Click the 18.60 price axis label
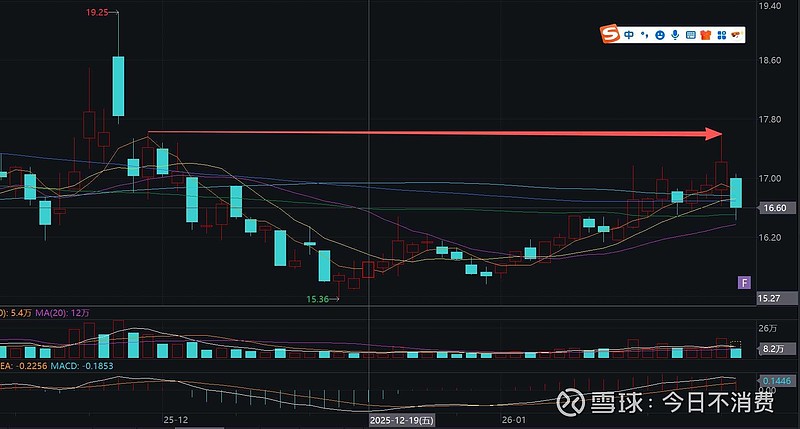 (769, 60)
